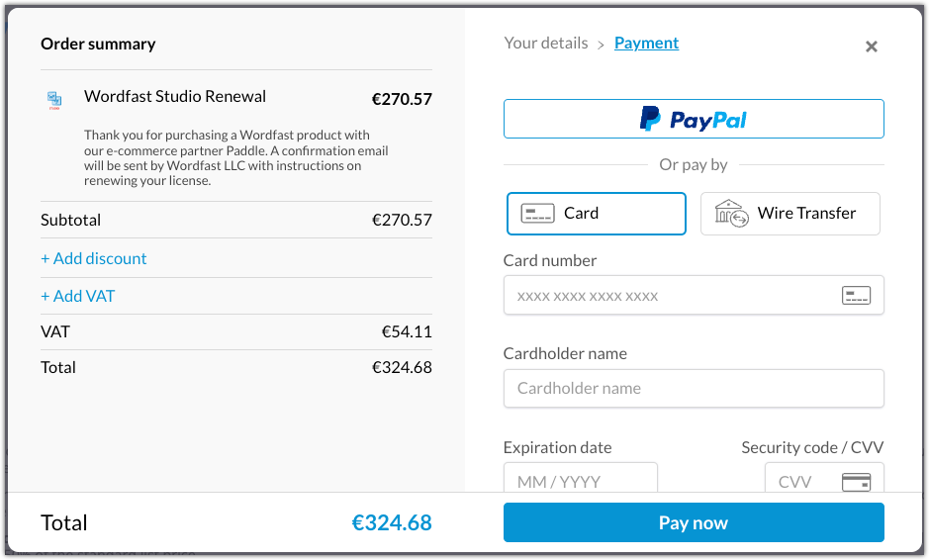Click the Pay now button
This screenshot has width=929, height=560.
[694, 522]
